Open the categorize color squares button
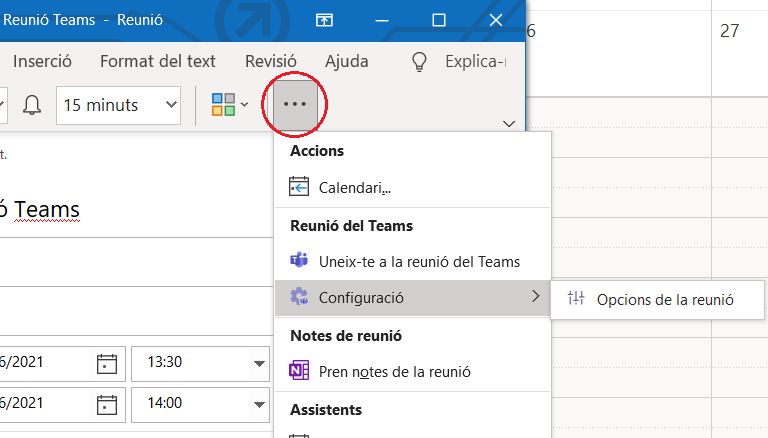The image size is (768, 438). point(229,105)
